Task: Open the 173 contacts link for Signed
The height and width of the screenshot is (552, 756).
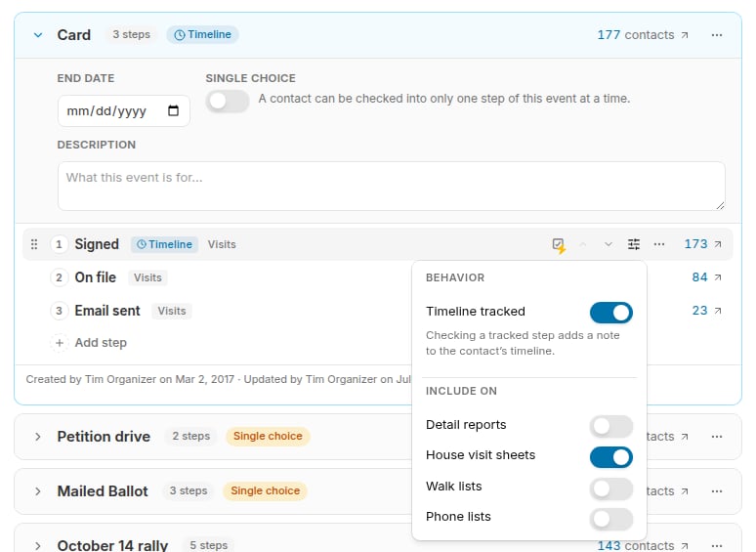Action: 703,244
